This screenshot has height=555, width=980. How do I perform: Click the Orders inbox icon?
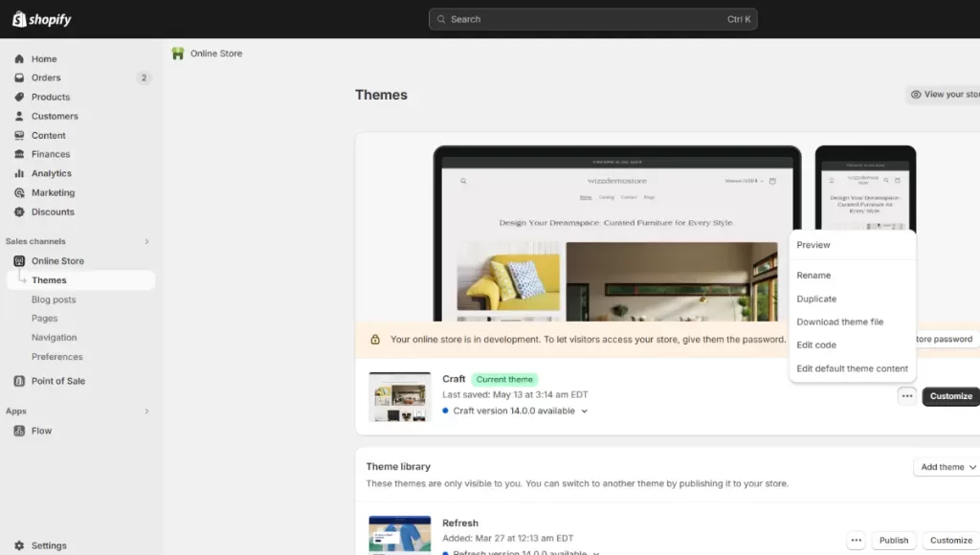[x=19, y=78]
